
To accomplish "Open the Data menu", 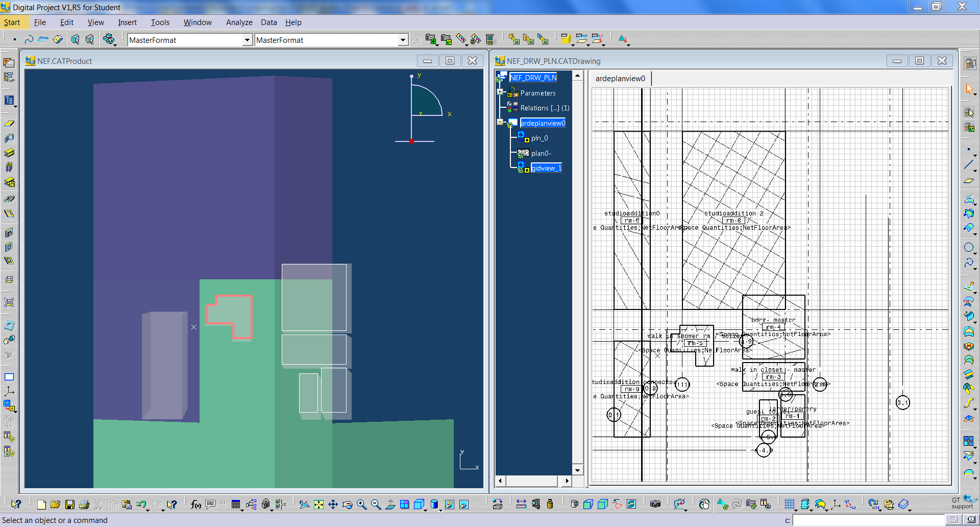I will click(268, 22).
